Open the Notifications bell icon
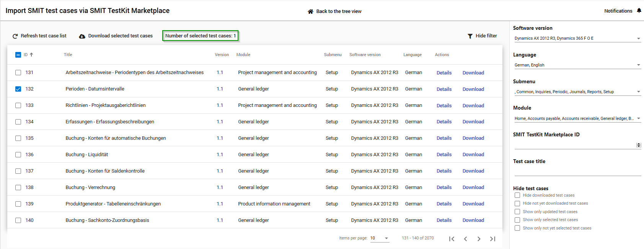The height and width of the screenshot is (249, 644). click(x=639, y=11)
